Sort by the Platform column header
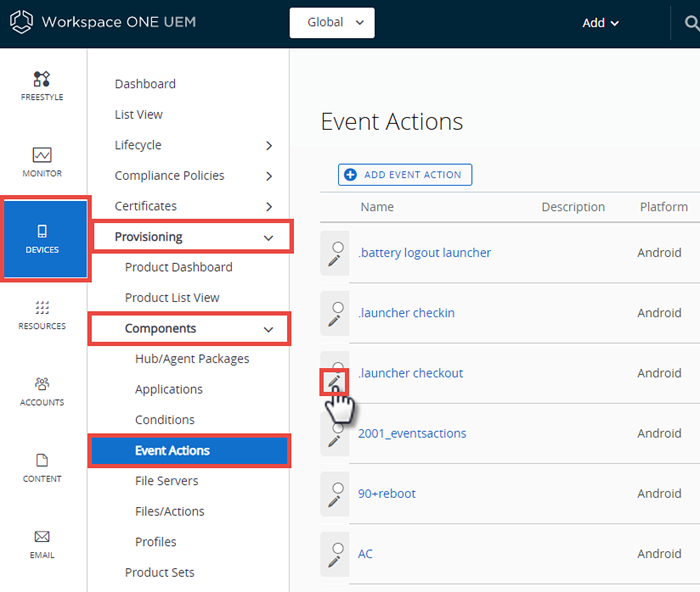This screenshot has height=592, width=700. point(664,207)
